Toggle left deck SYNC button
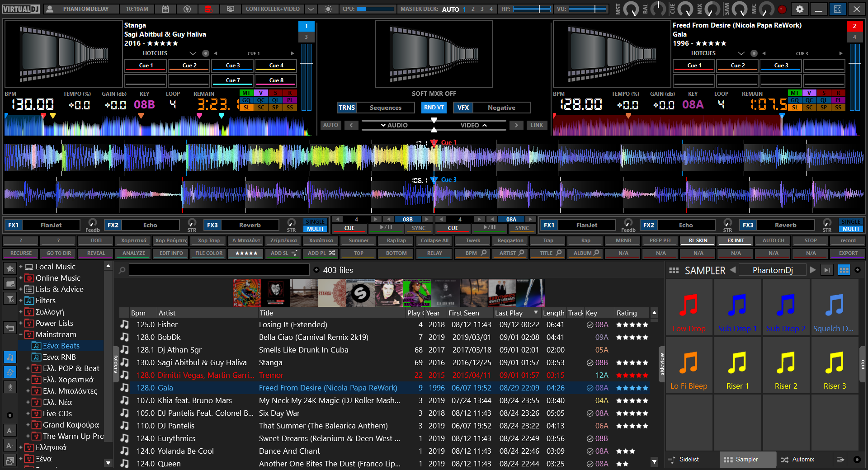This screenshot has height=470, width=868. 419,228
